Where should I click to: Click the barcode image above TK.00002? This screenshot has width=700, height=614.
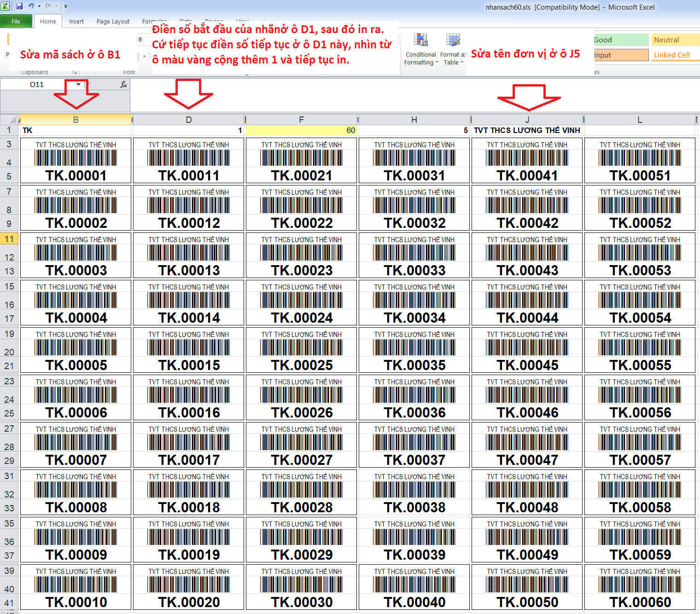(x=76, y=205)
